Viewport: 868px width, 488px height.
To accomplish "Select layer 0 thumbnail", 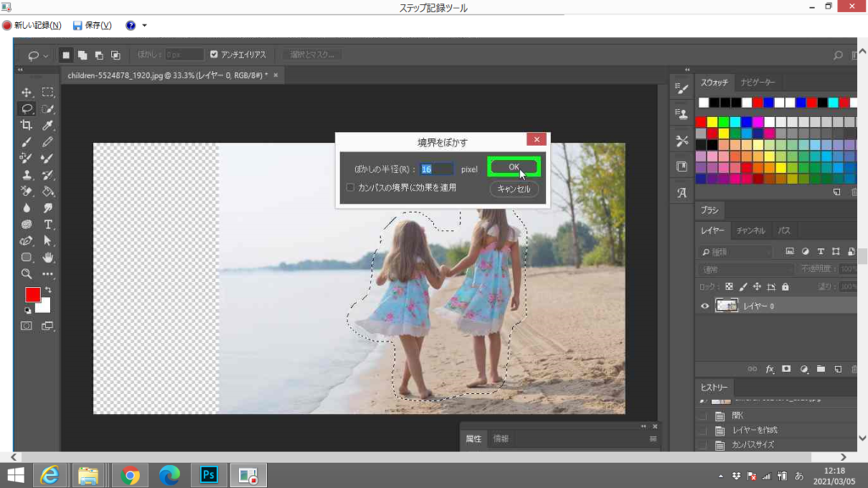I will point(726,305).
